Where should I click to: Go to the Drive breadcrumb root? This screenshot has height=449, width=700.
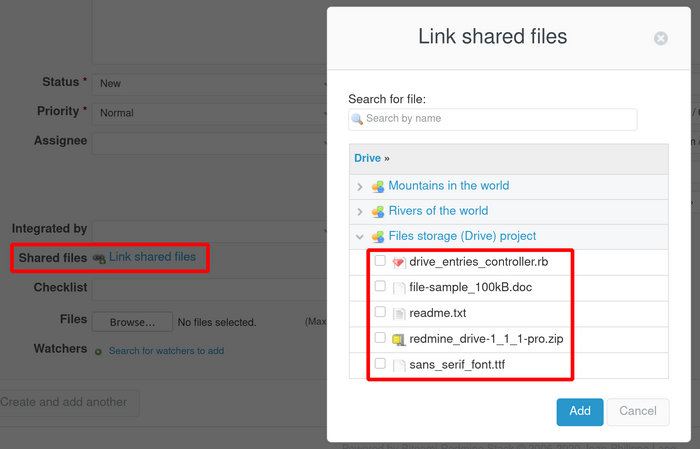(367, 158)
